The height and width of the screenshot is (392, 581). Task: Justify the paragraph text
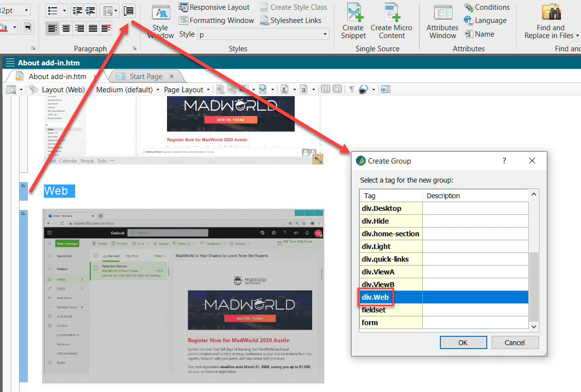point(93,28)
